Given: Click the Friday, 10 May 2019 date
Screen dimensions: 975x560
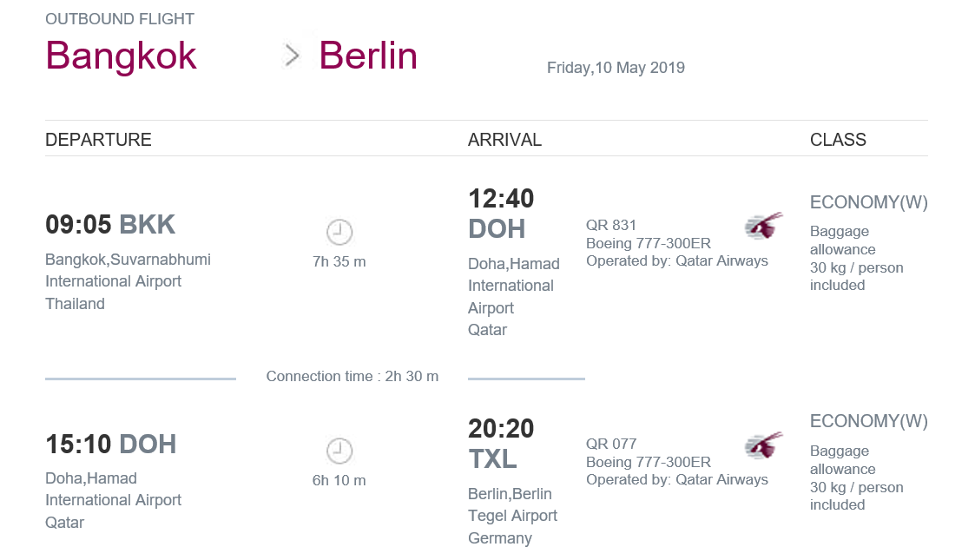Looking at the screenshot, I should pyautogui.click(x=616, y=68).
